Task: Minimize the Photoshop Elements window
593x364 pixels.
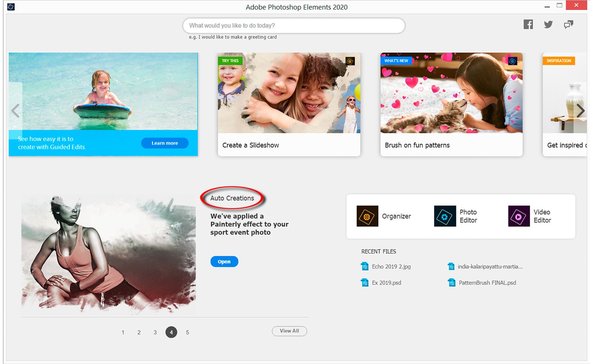Action: [547, 6]
